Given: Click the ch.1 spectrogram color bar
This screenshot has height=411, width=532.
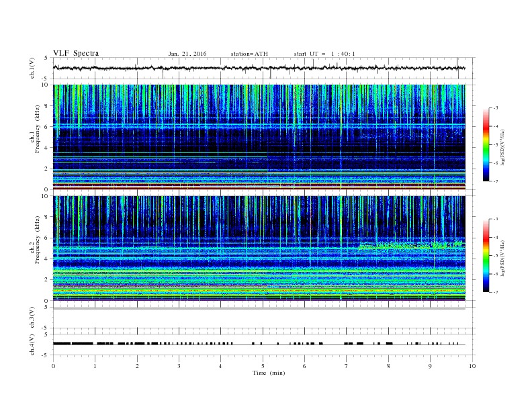Looking at the screenshot, I should coord(486,145).
